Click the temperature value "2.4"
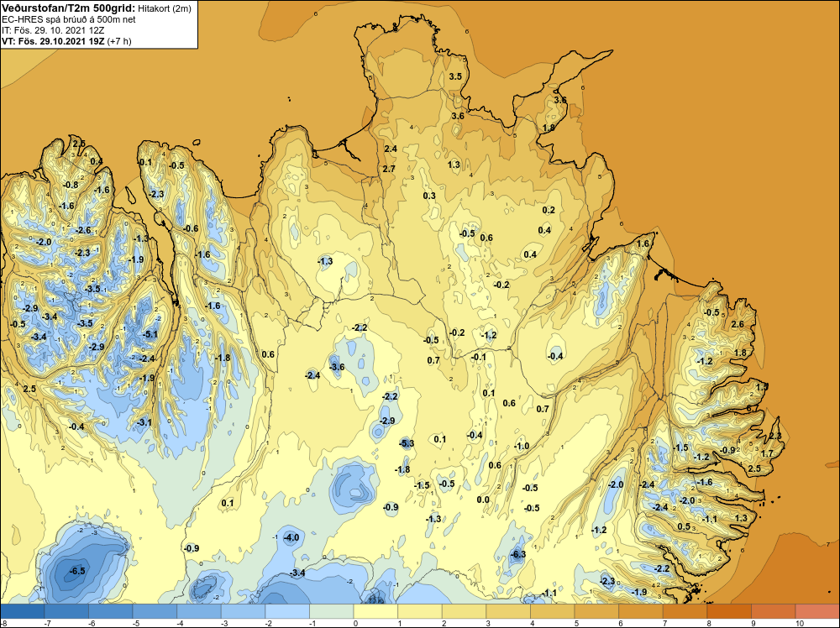This screenshot has width=840, height=628. click(x=391, y=149)
